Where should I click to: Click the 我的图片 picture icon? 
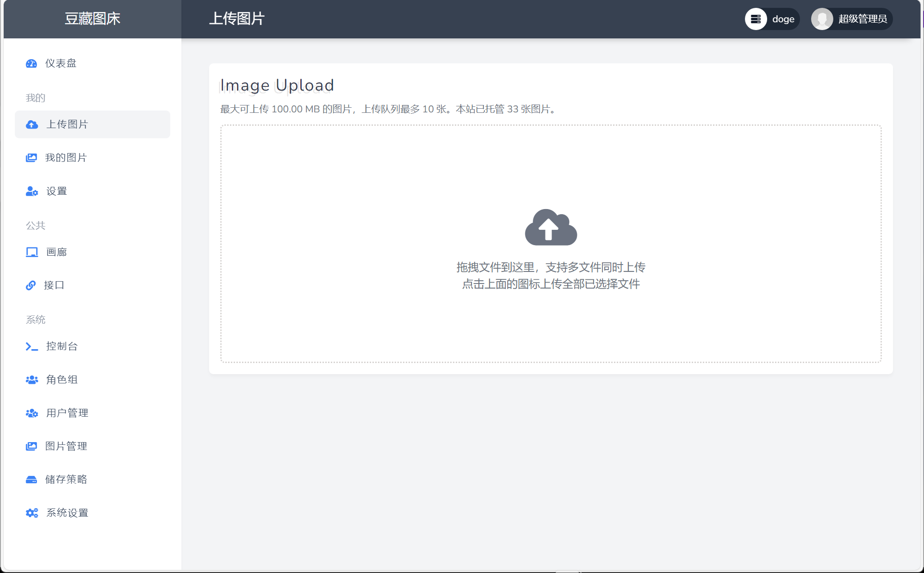click(x=31, y=157)
